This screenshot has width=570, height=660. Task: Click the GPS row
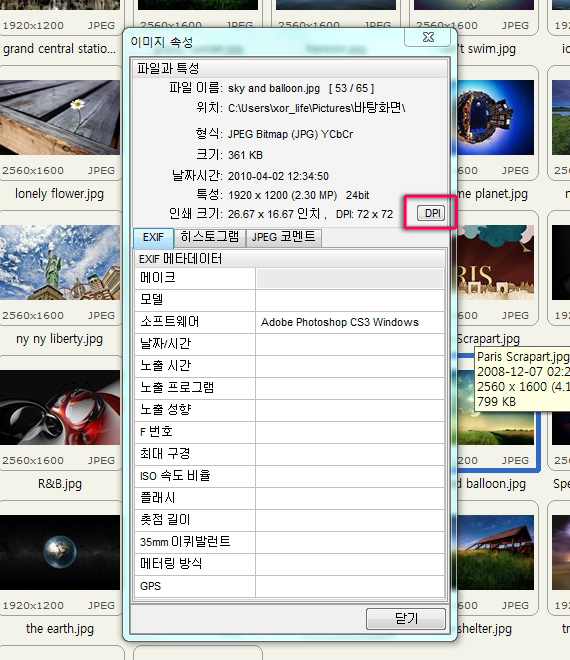point(290,586)
